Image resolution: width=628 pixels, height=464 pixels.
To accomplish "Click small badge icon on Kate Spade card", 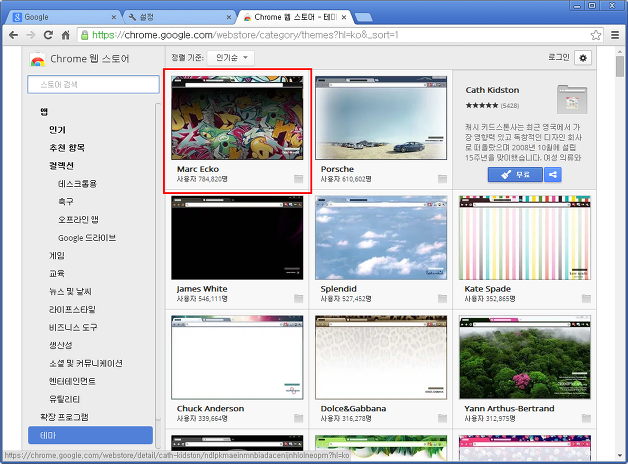I will 586,298.
